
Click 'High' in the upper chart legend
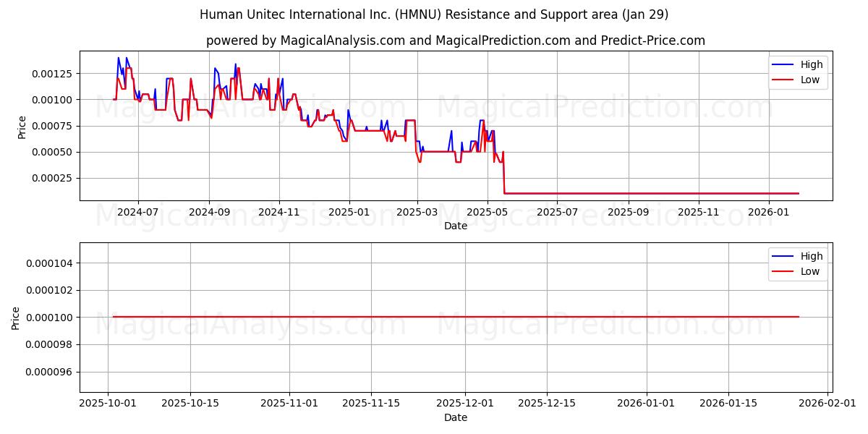(812, 64)
